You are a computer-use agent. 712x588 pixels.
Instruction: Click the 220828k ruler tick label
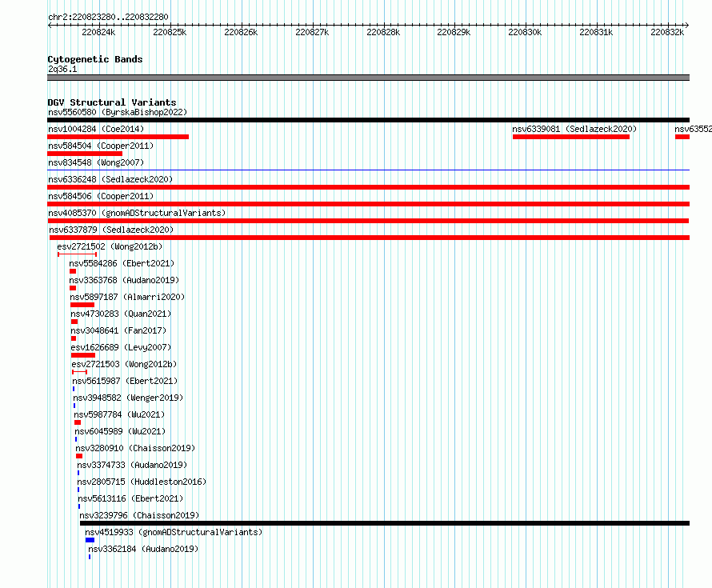click(383, 32)
